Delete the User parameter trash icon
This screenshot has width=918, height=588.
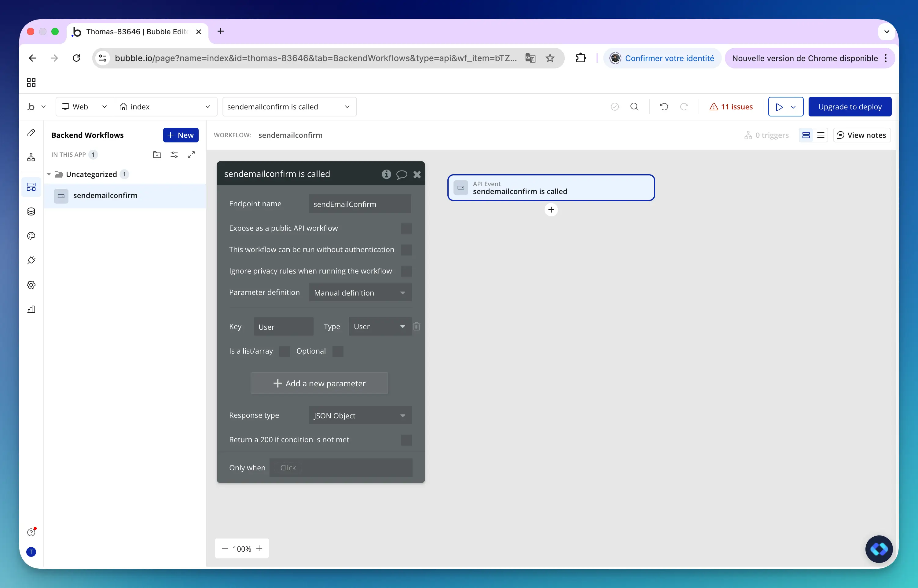tap(417, 326)
